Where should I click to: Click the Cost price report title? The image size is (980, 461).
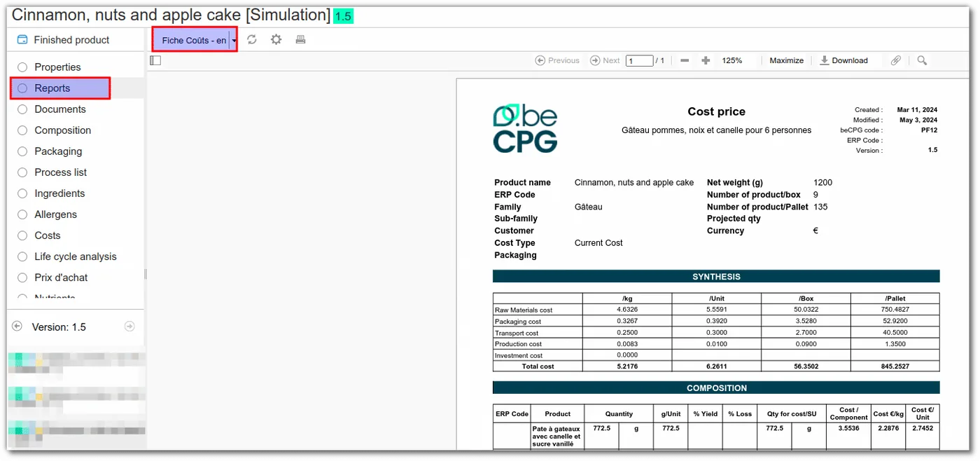(716, 112)
